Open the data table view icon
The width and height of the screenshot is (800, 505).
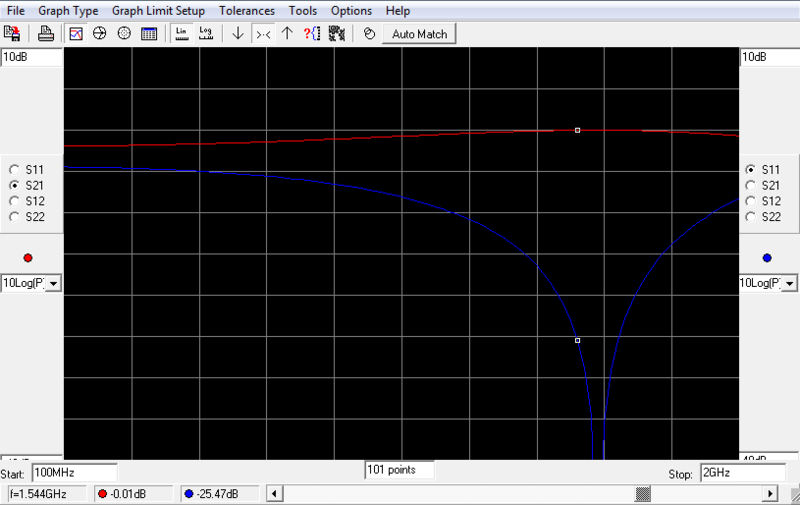[149, 34]
